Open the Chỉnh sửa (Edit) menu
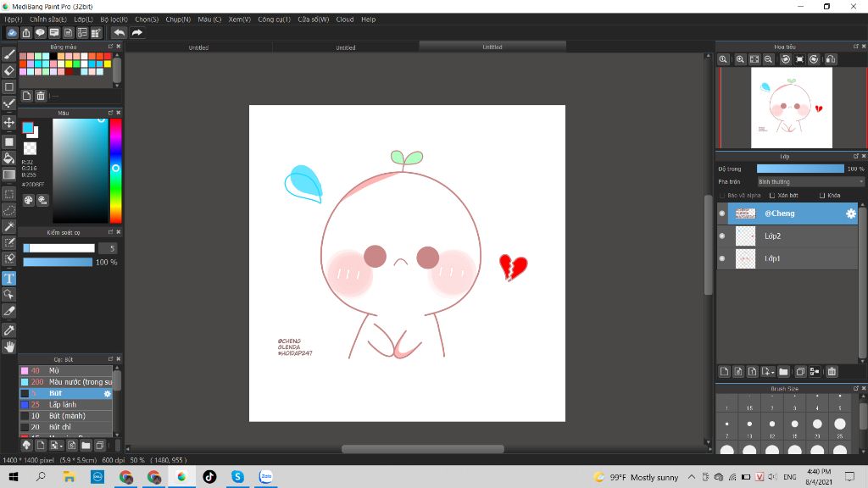This screenshot has height=488, width=868. coord(48,19)
